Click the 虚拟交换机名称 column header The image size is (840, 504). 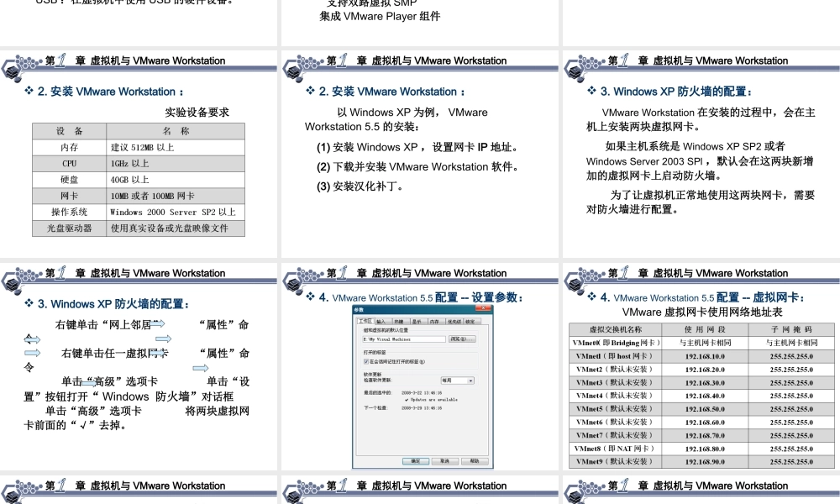[x=616, y=329]
